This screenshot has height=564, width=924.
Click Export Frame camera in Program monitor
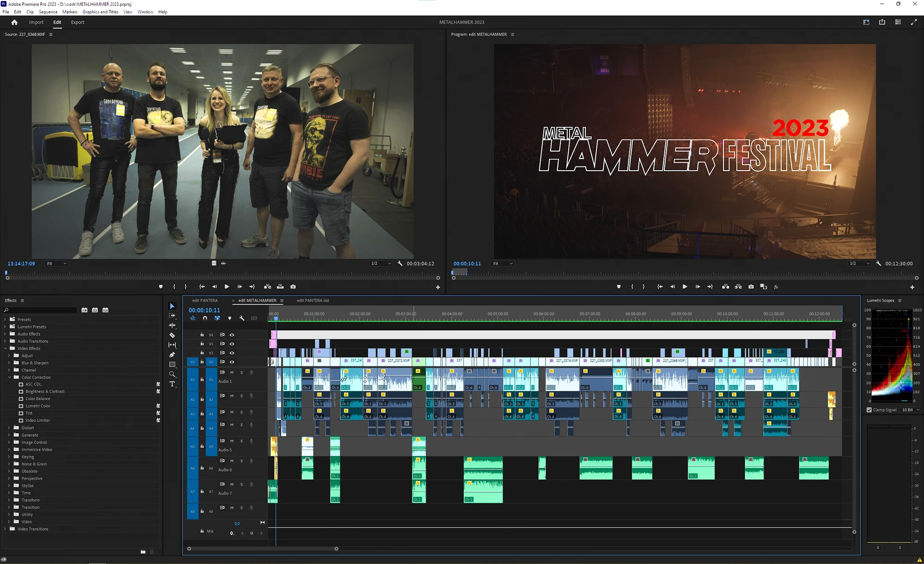pyautogui.click(x=751, y=287)
